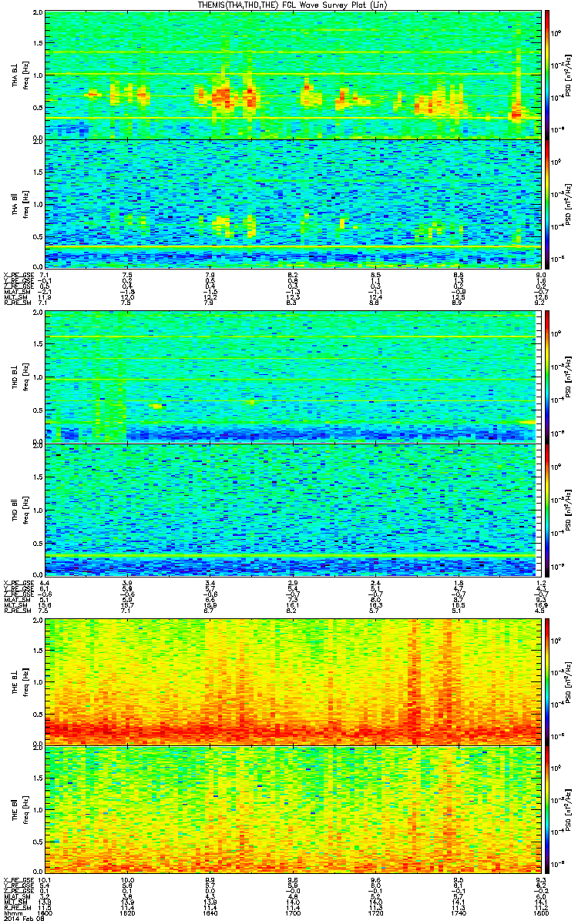Image resolution: width=578 pixels, height=924 pixels.
Task: Click X_RE_GSE value 7.5 under THA panels
Action: point(128,274)
